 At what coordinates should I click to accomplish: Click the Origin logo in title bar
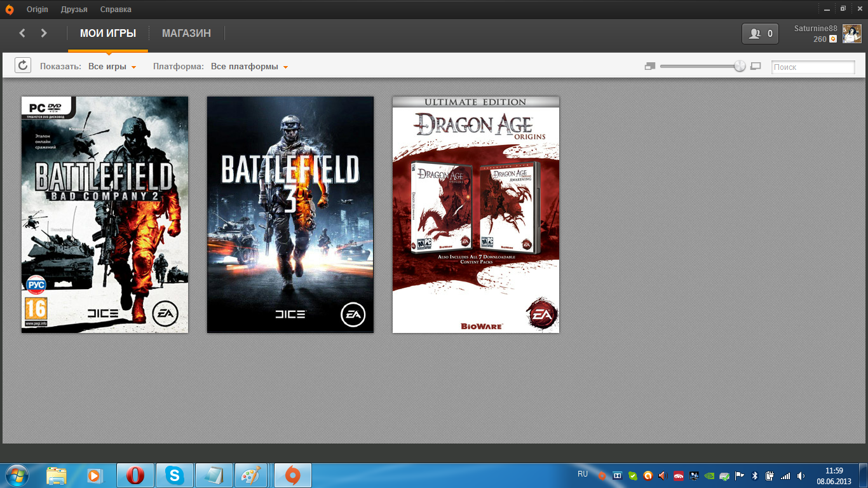coord(10,10)
